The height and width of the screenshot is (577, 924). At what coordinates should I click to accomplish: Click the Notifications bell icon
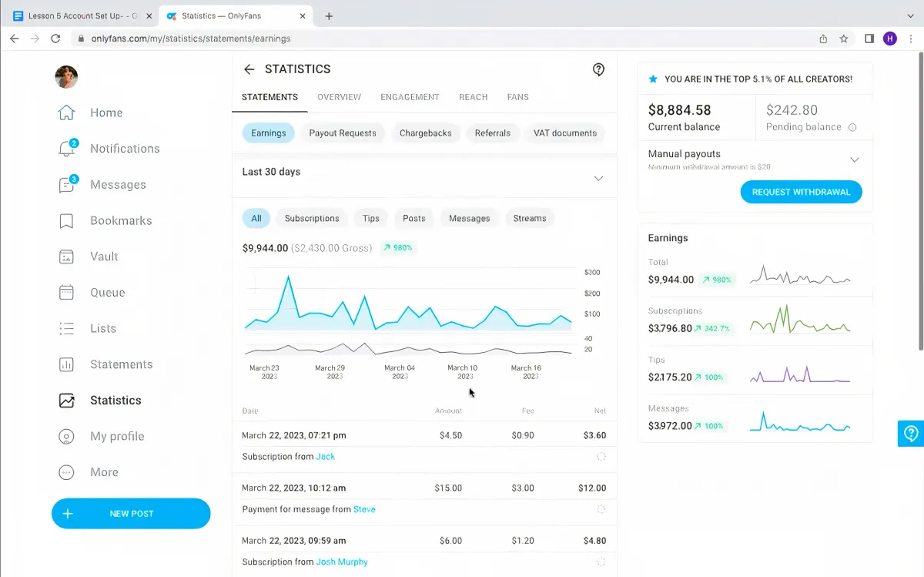67,149
